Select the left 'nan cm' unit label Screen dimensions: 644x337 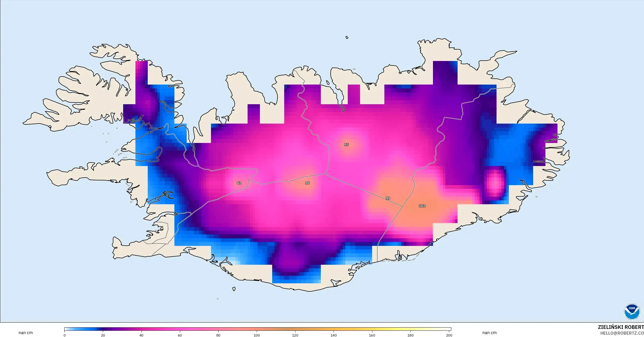[26, 333]
